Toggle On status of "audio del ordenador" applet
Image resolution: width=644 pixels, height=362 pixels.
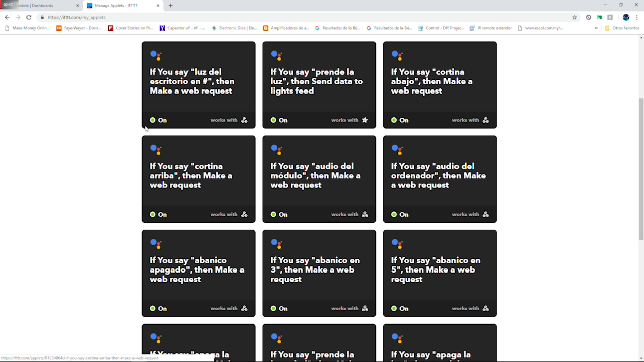pyautogui.click(x=400, y=214)
